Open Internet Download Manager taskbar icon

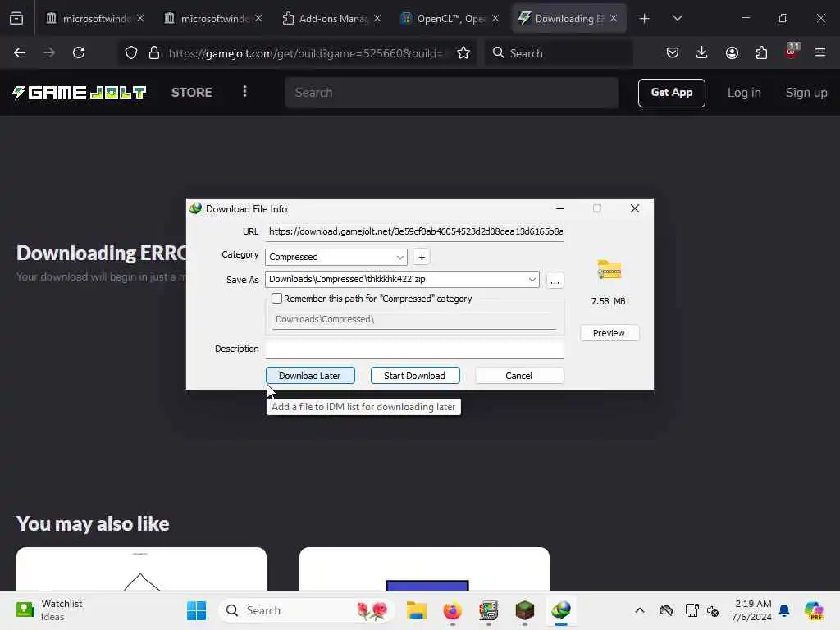point(561,610)
